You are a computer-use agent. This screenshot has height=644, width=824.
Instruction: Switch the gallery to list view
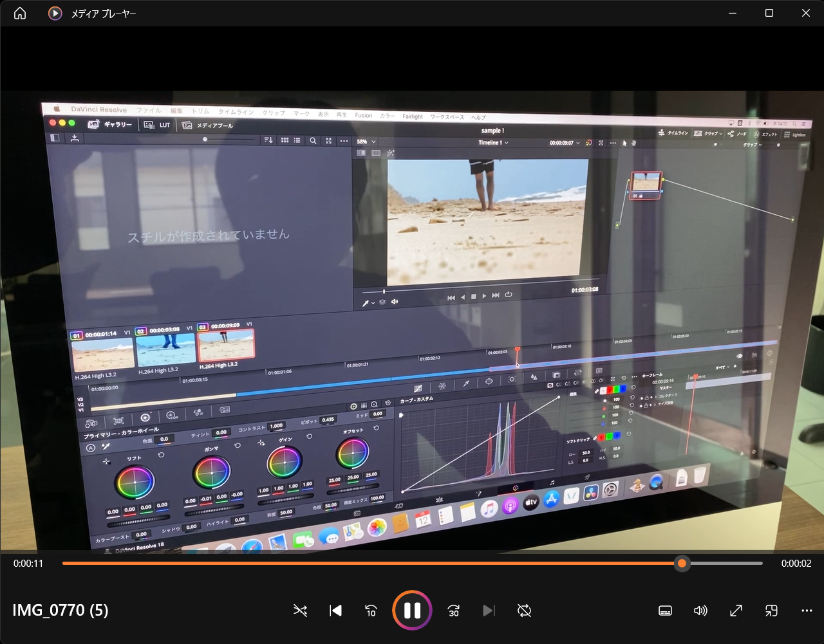click(x=297, y=140)
